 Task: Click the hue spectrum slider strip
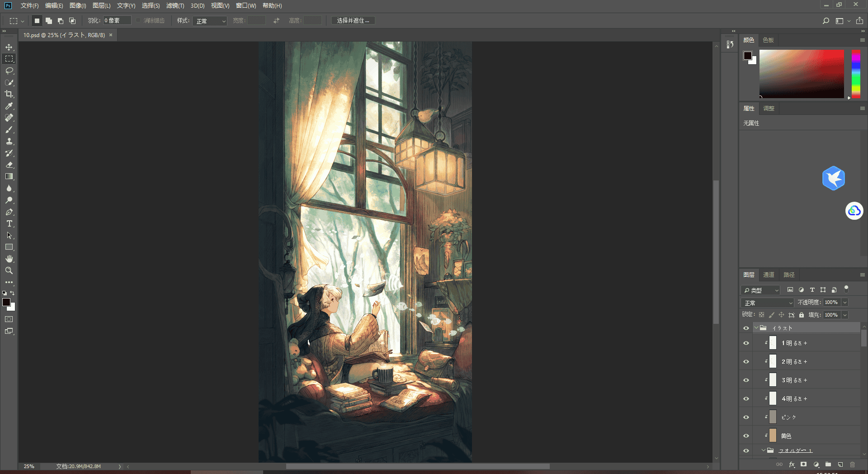point(856,74)
